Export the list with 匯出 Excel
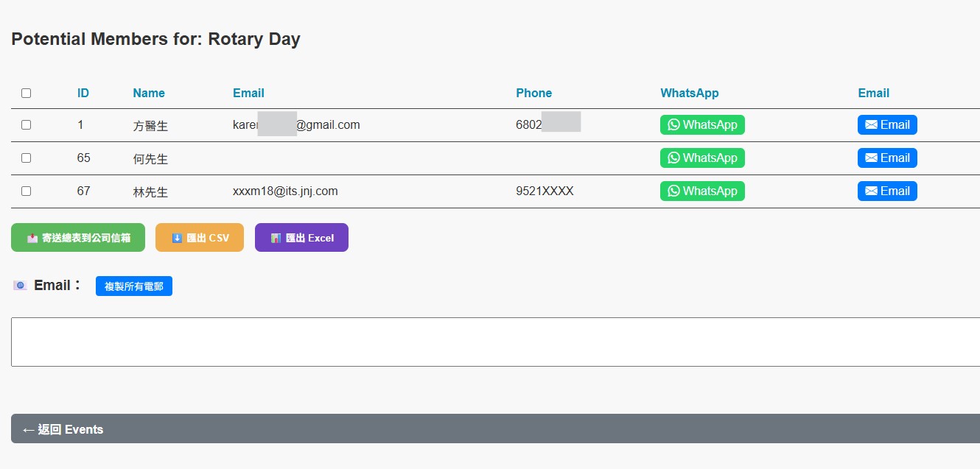 [301, 238]
